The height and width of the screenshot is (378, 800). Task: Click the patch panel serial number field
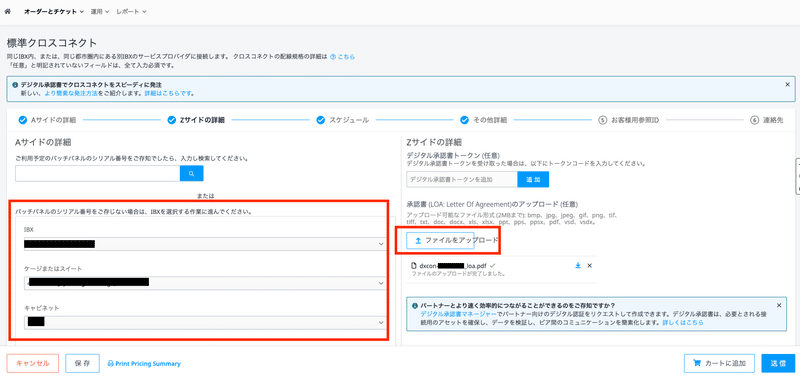tap(97, 173)
